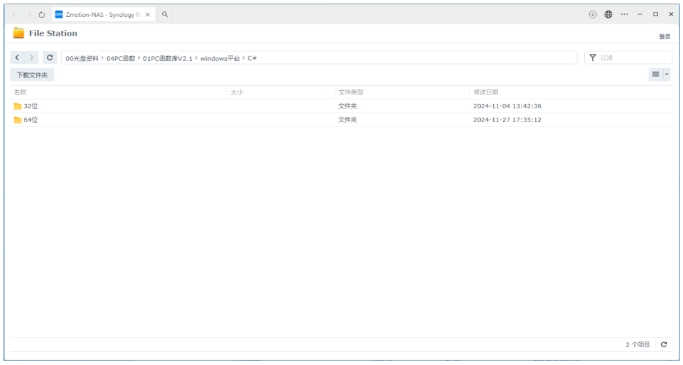Click the filter input field
This screenshot has width=683, height=365.
(x=628, y=57)
